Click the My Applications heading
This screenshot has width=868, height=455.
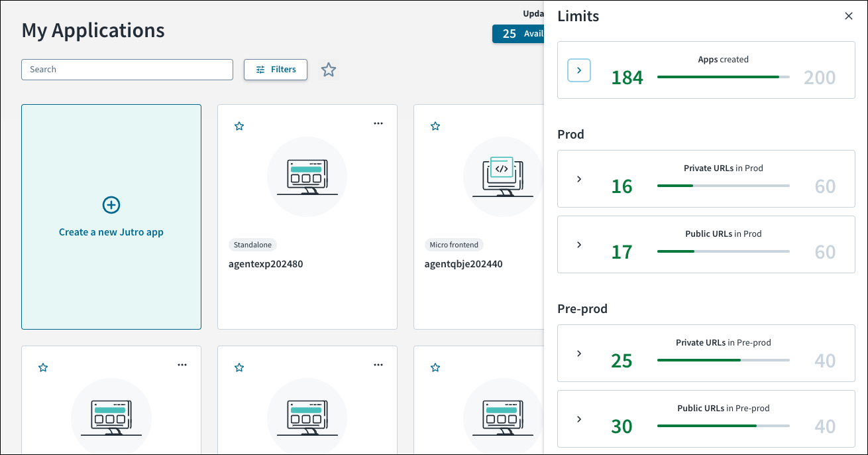click(93, 31)
